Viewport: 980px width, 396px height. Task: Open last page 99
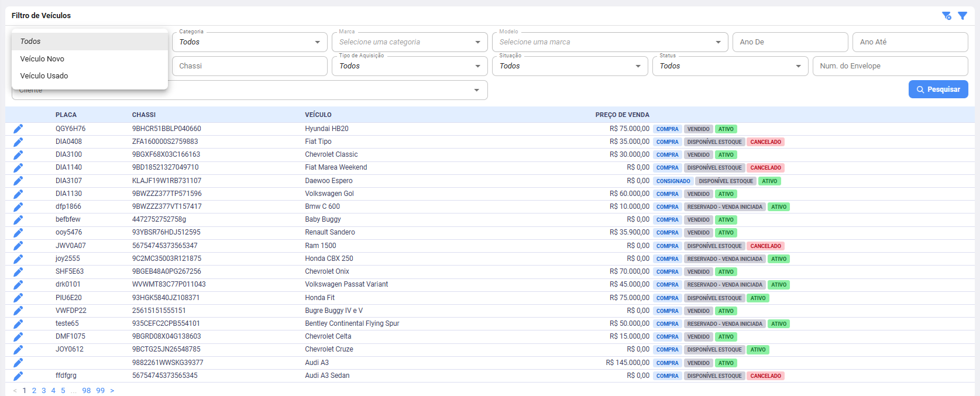[101, 391]
